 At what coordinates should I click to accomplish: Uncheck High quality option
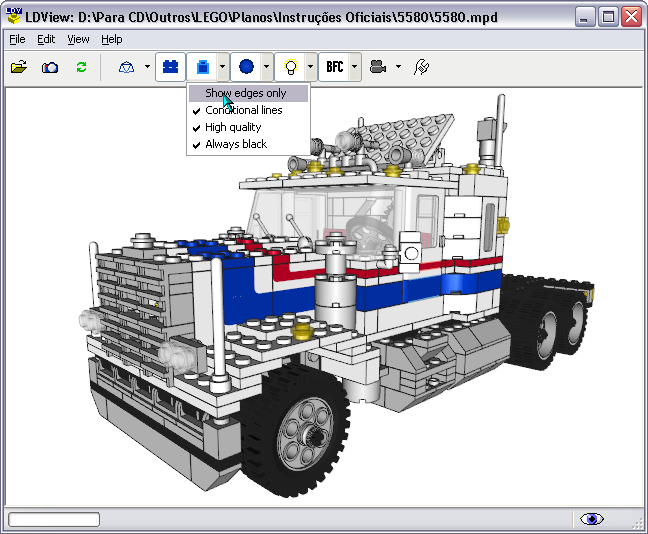[248, 127]
